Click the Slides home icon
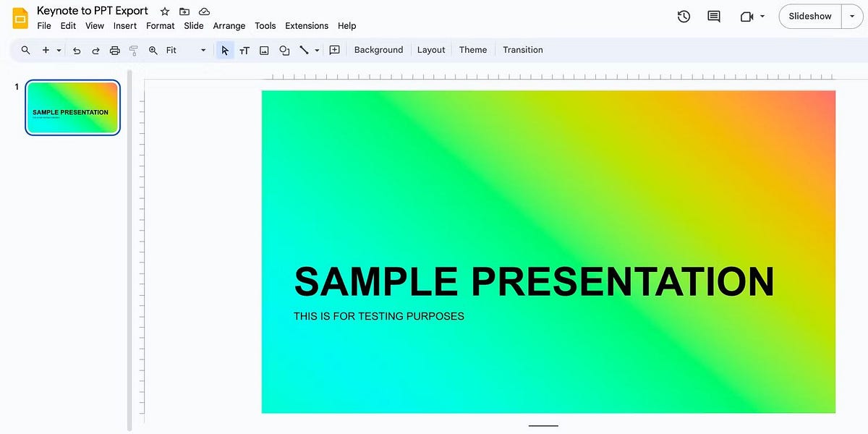The width and height of the screenshot is (868, 434). pyautogui.click(x=18, y=17)
